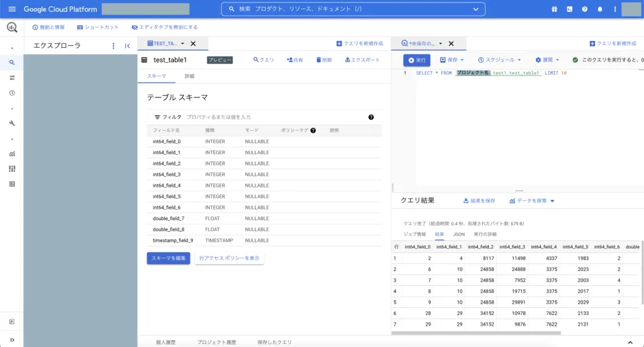Open the admin wrench icon in sidebar

[x=12, y=123]
